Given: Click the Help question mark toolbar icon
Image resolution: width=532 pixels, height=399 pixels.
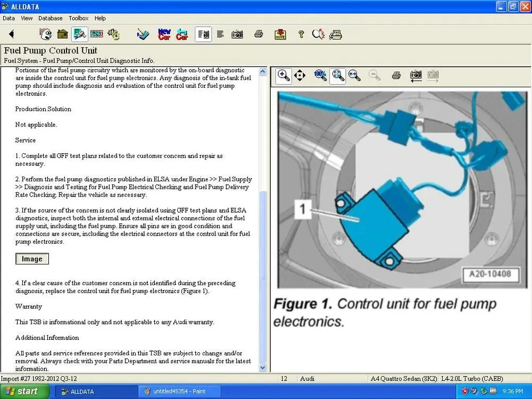Looking at the screenshot, I should click(x=301, y=34).
